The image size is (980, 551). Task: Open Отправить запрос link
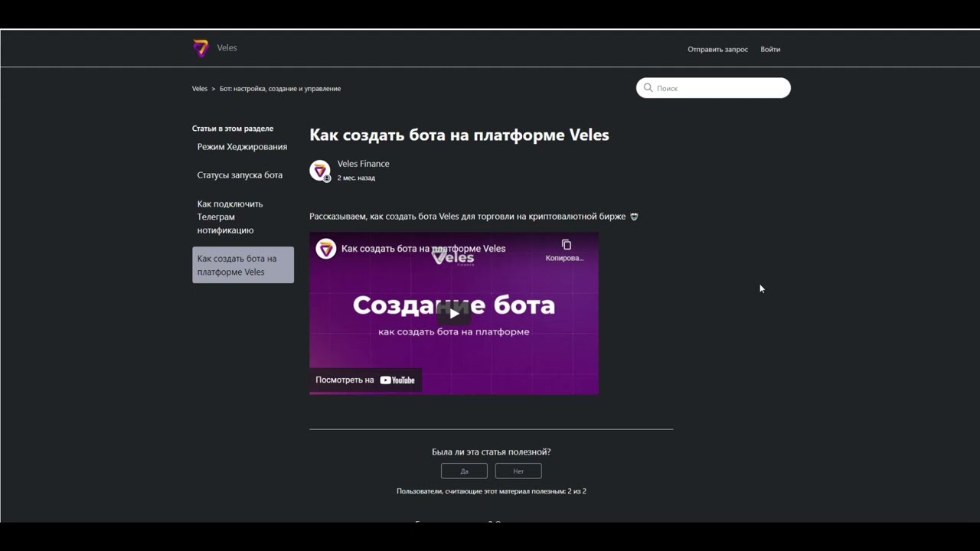[x=717, y=49]
